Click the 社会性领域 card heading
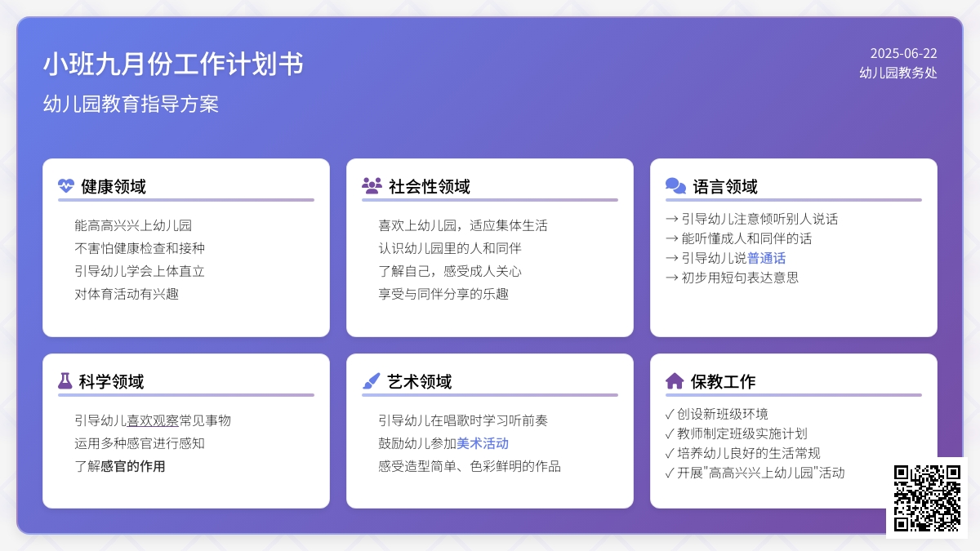 [x=430, y=186]
